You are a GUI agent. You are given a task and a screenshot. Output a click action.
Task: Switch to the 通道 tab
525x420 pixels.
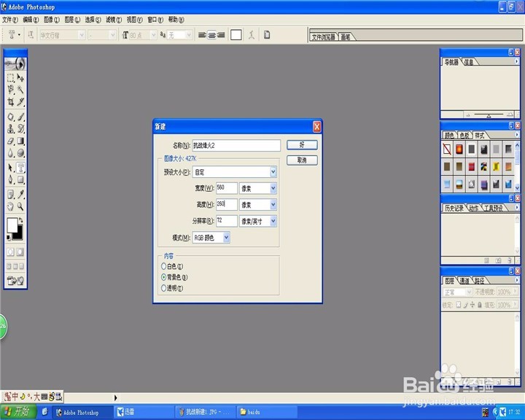click(x=464, y=281)
